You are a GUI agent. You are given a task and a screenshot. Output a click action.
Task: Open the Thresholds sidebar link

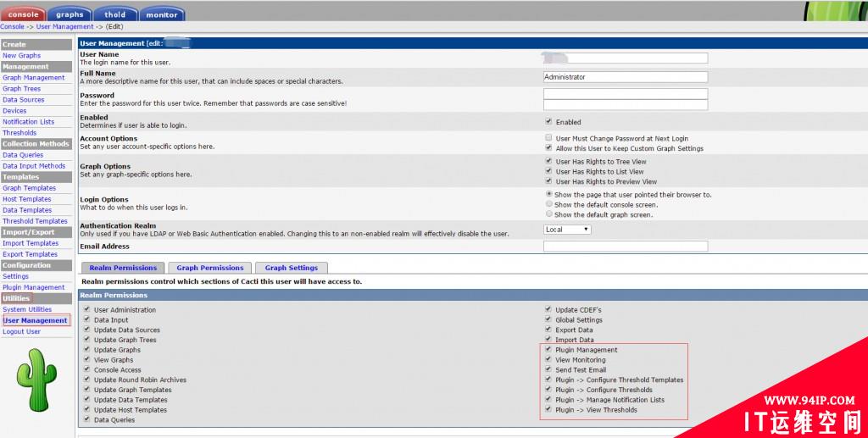click(19, 133)
